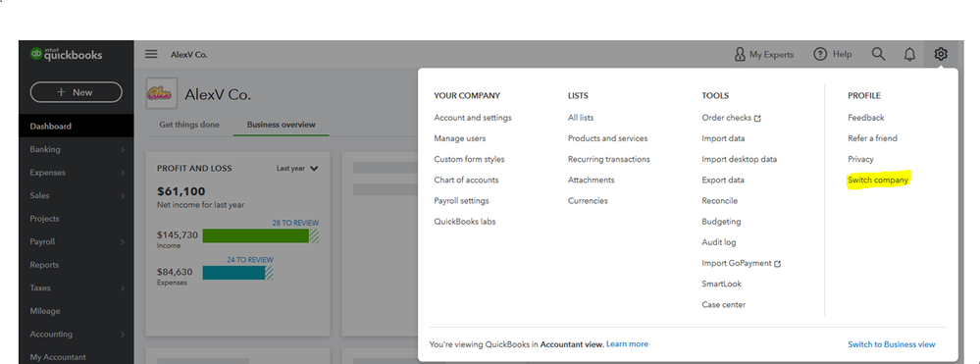Viewport: 980px width, 364px height.
Task: Click Feedback under Profile
Action: 865,118
